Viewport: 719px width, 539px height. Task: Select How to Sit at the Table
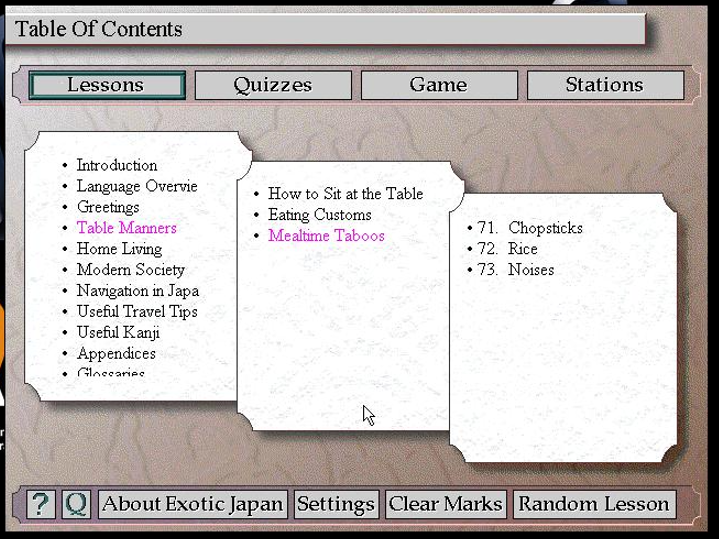tap(345, 194)
